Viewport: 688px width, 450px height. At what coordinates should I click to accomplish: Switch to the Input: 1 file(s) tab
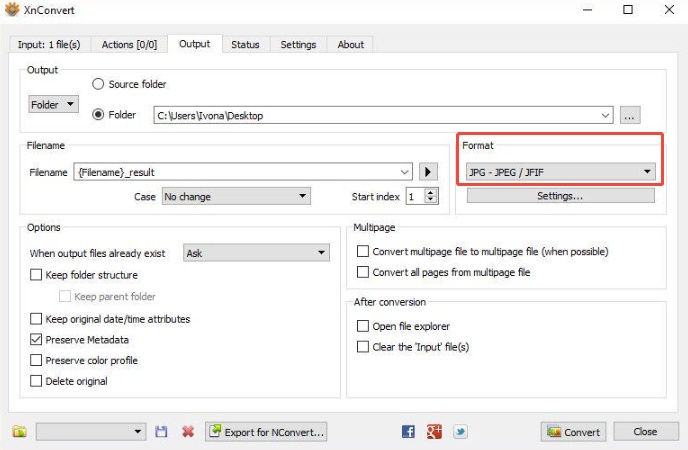point(49,45)
